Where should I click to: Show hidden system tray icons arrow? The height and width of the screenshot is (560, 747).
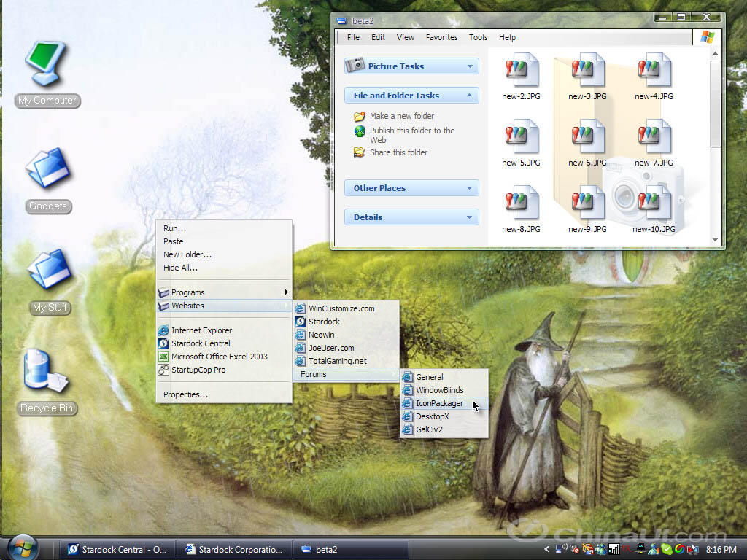(x=546, y=550)
